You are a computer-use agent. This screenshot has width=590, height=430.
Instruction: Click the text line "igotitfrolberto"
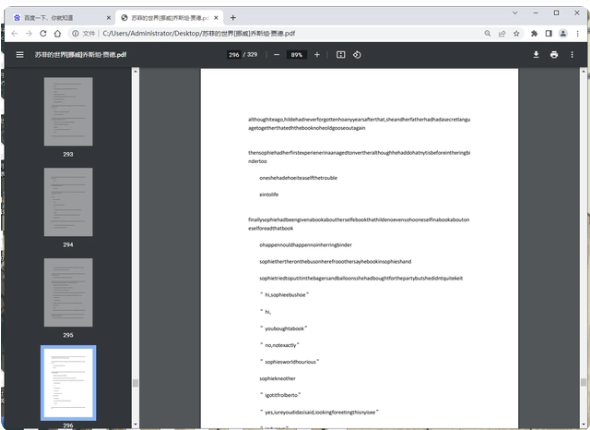280,395
